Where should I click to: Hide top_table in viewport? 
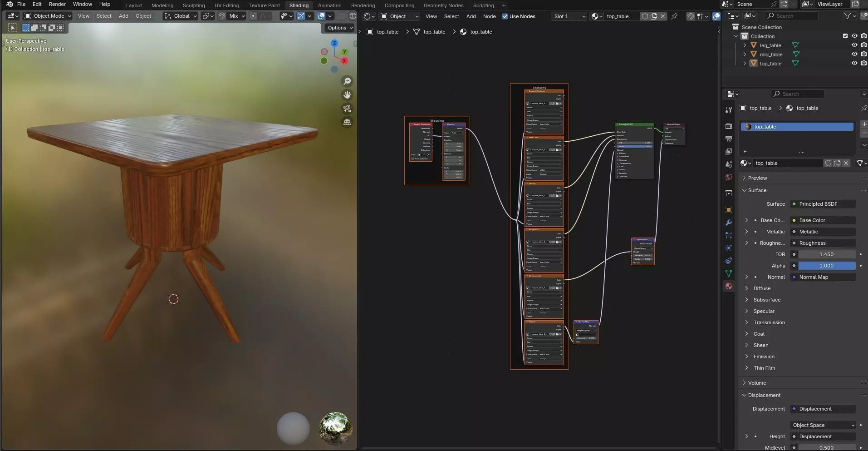pos(854,64)
